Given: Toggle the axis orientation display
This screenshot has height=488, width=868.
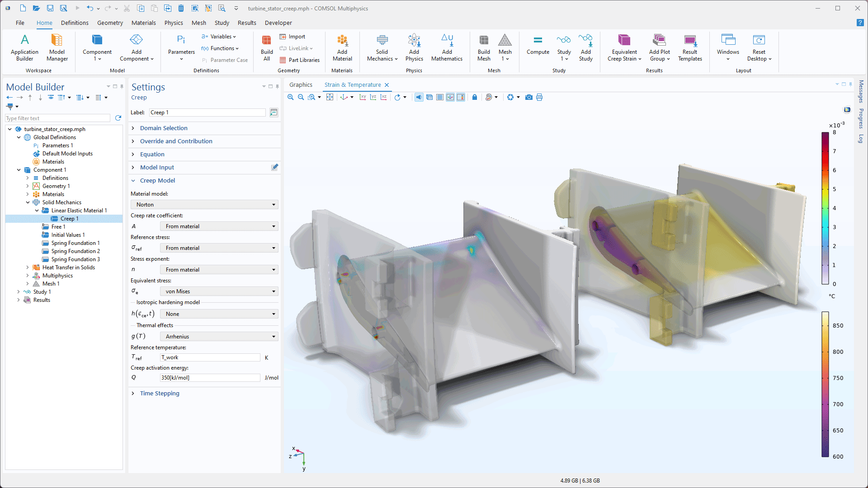Looking at the screenshot, I should (450, 97).
